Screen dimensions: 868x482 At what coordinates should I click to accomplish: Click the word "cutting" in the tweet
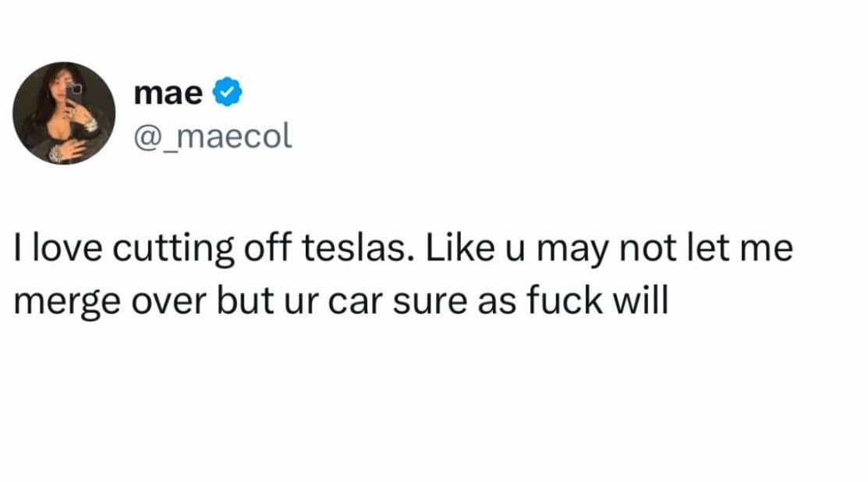tap(172, 251)
